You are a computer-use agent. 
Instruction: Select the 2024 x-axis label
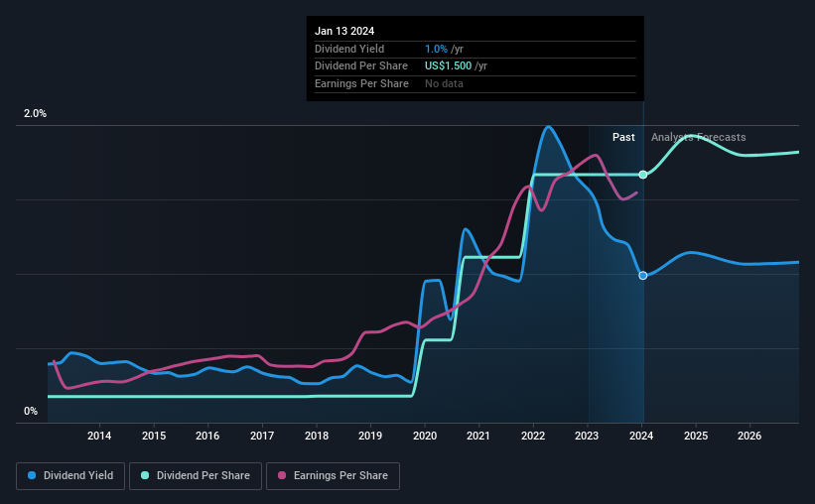pos(641,436)
